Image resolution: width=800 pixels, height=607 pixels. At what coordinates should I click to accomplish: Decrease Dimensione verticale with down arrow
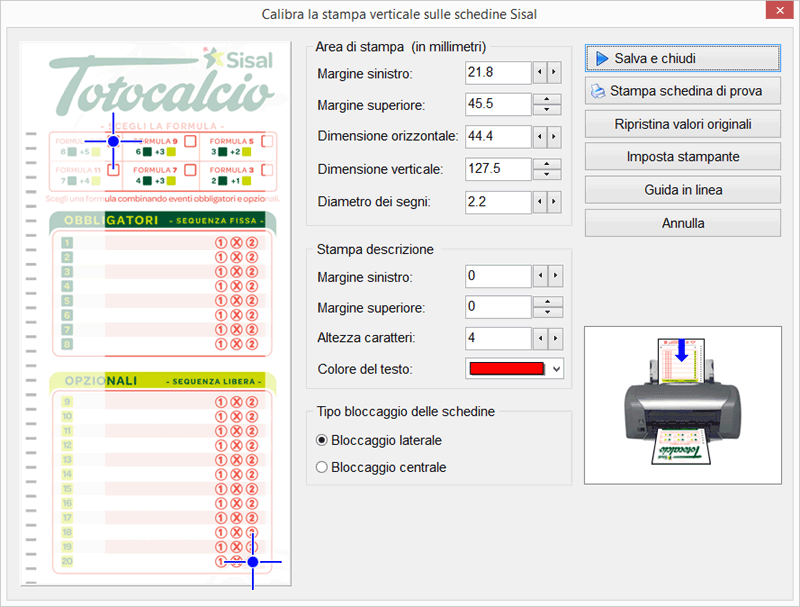(547, 174)
